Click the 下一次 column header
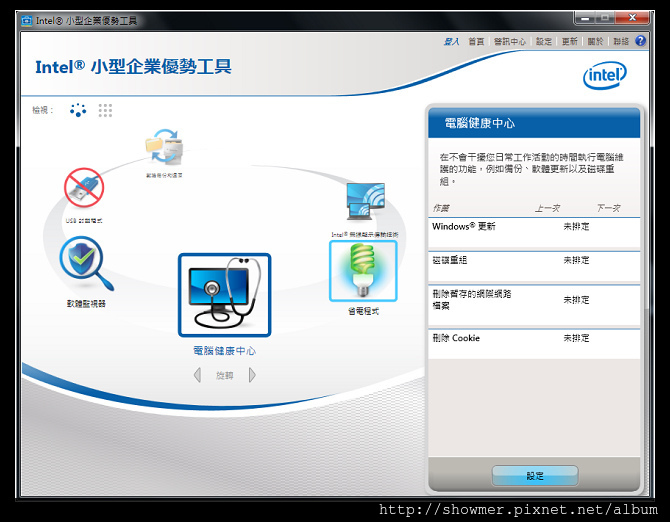The height and width of the screenshot is (522, 670). pos(608,208)
